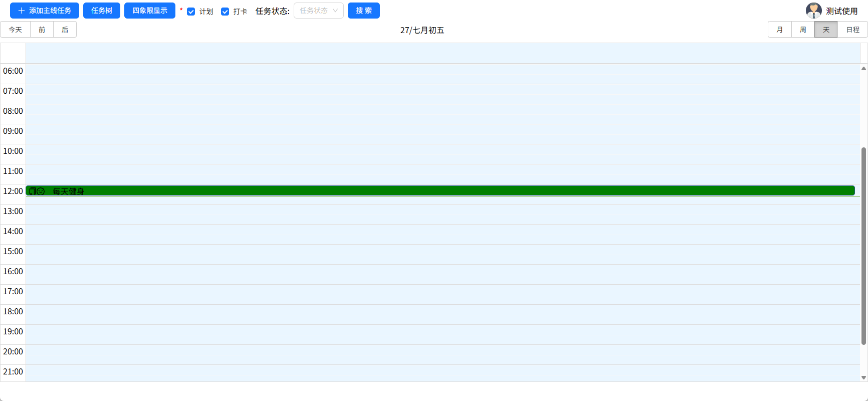Click the 21:00 time label
The height and width of the screenshot is (401, 868).
coord(13,372)
